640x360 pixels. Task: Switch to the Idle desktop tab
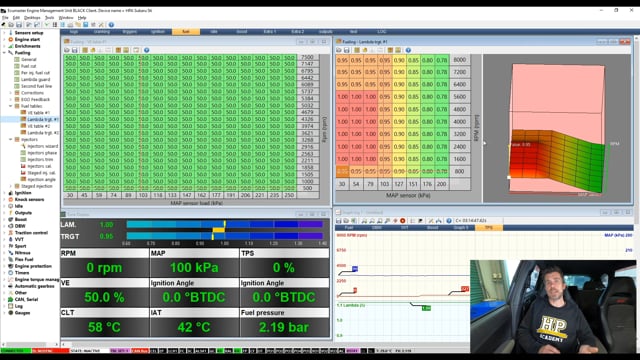[x=214, y=31]
